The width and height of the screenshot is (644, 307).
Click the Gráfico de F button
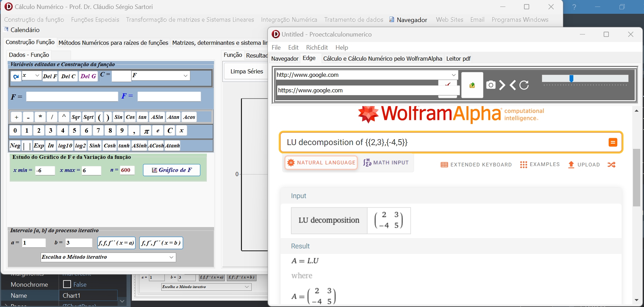click(x=172, y=170)
